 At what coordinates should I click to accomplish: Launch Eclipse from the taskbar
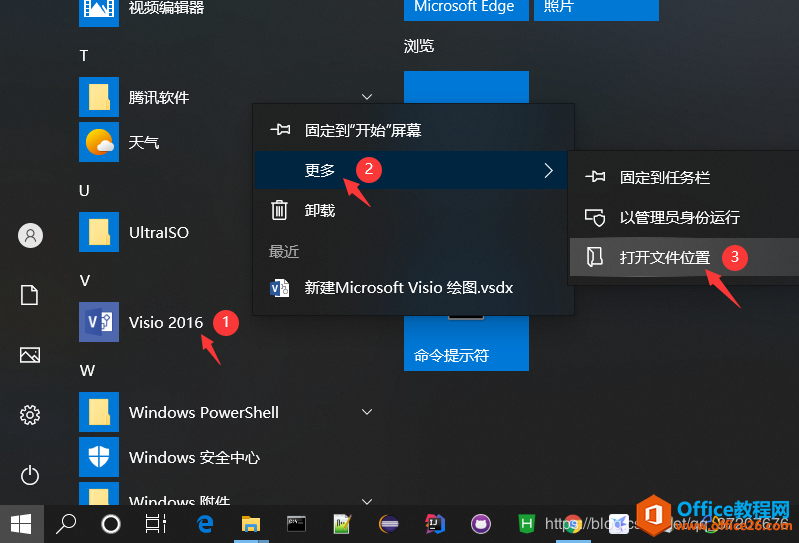pyautogui.click(x=389, y=524)
